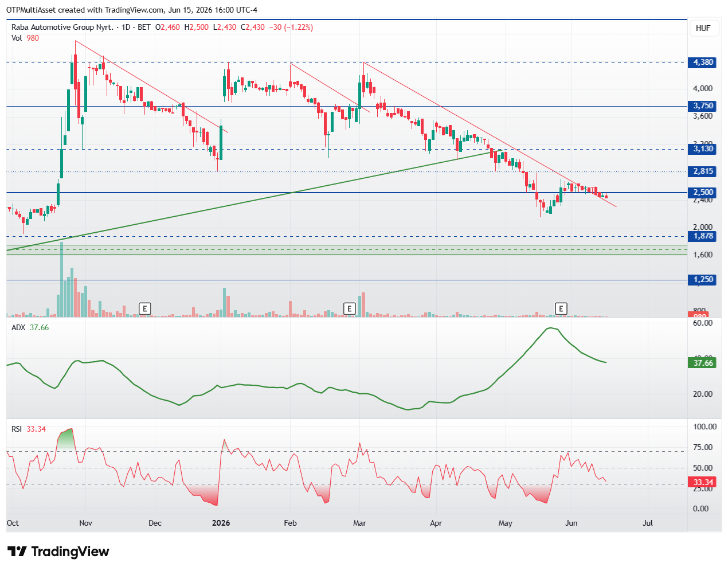This screenshot has height=571, width=728.
Task: Click the 3,130 price label on axis
Action: pos(702,149)
